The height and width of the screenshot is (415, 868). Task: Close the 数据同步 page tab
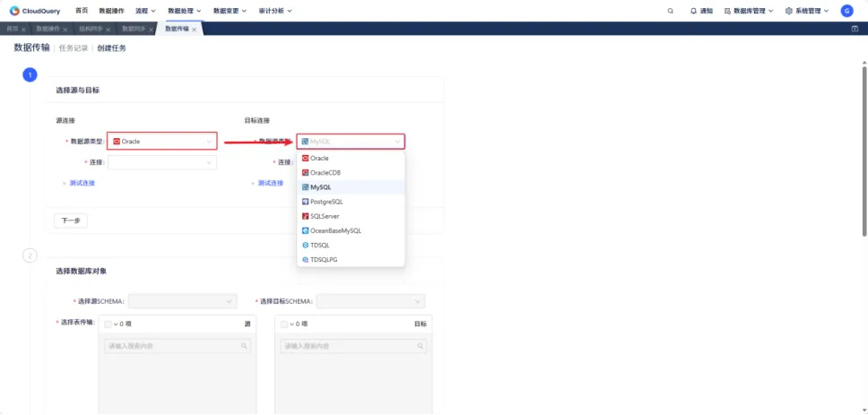point(152,30)
